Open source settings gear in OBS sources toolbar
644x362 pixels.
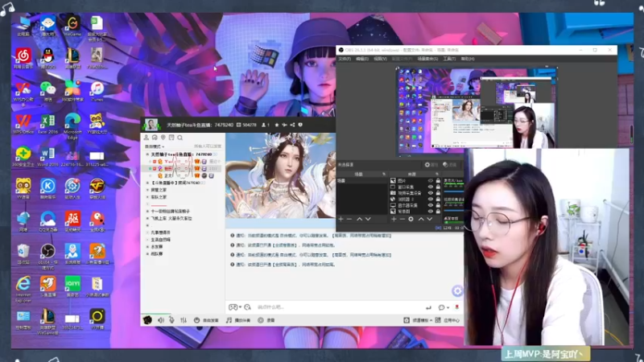(x=411, y=219)
